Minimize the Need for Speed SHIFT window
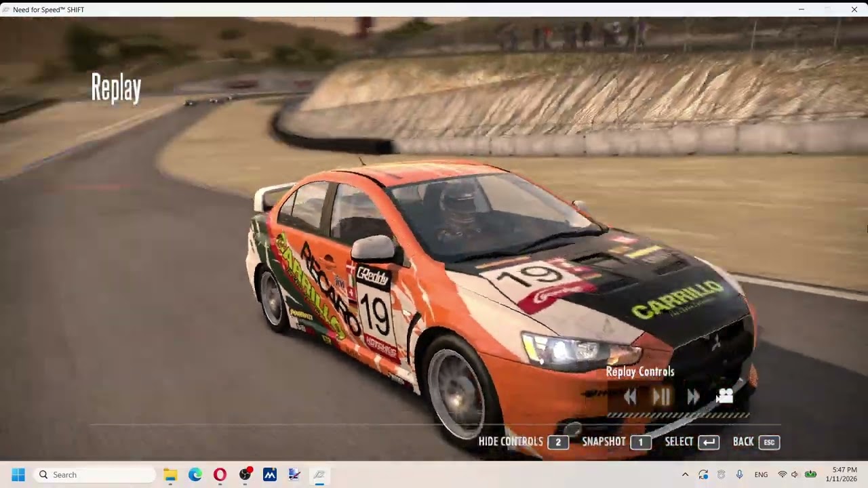 802,9
